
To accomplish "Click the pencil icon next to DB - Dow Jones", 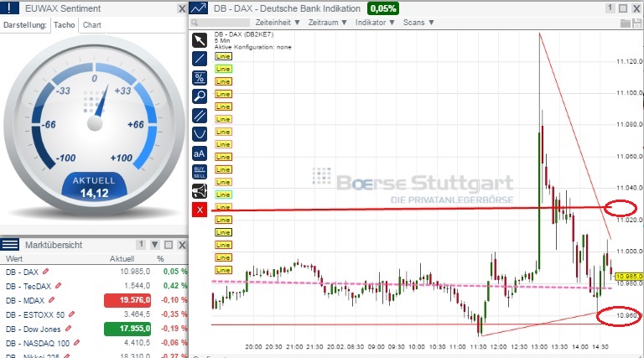I will (x=68, y=329).
